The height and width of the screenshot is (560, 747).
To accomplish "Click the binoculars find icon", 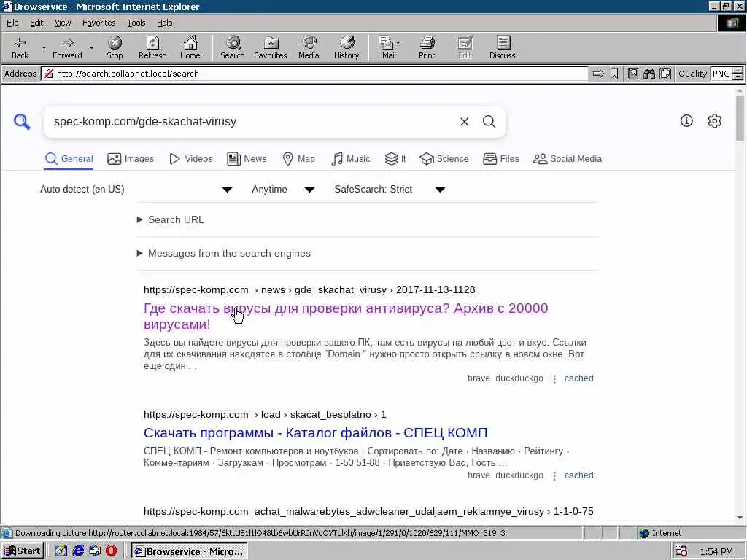I will 649,74.
